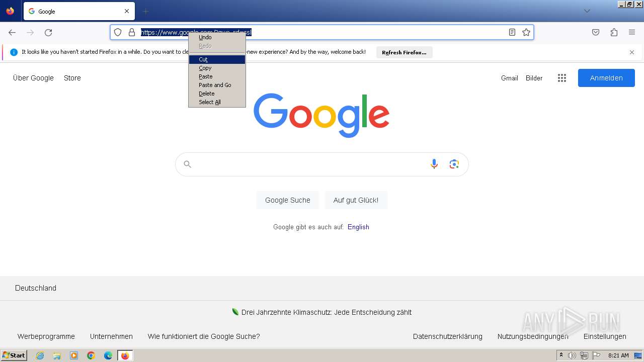Screen dimensions: 644x362
Task: Launch Internet Explorer from the taskbar
Action: pos(40,355)
